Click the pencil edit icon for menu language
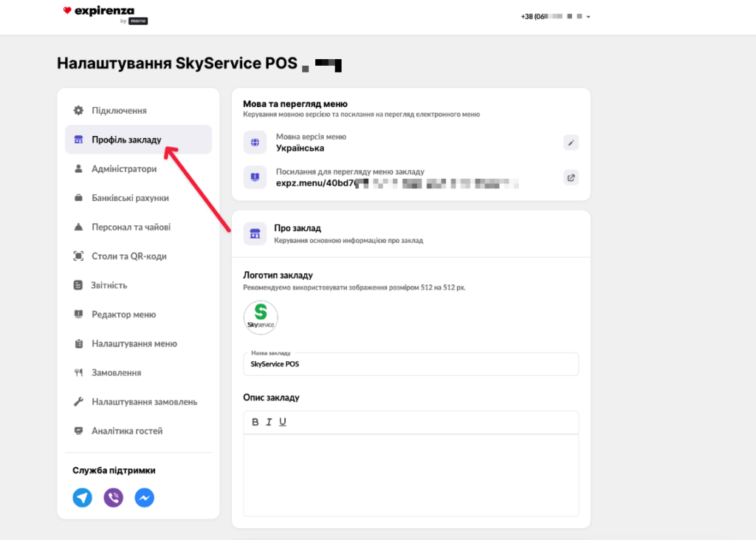Image resolution: width=756 pixels, height=540 pixels. point(571,143)
